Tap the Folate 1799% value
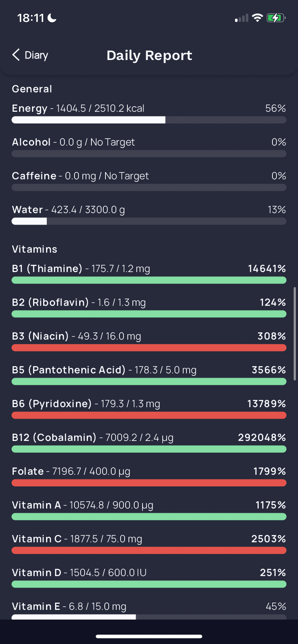 tap(270, 471)
